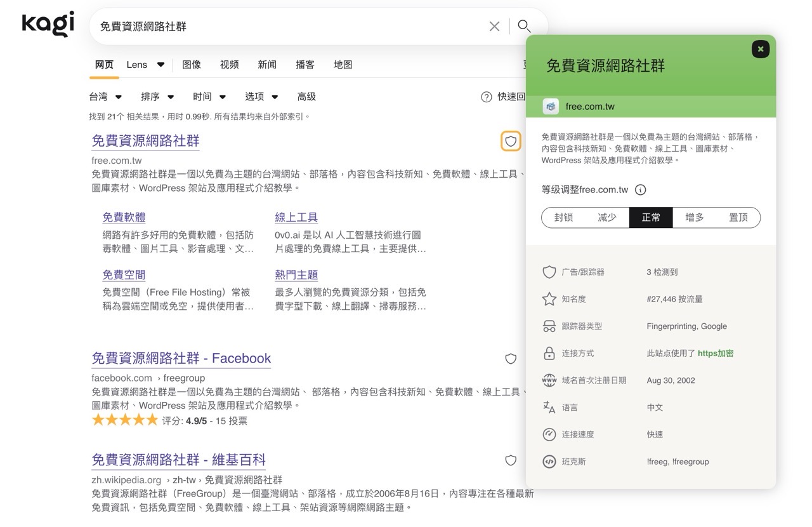Open the Lens dropdown arrow
812x527 pixels.
(x=160, y=65)
